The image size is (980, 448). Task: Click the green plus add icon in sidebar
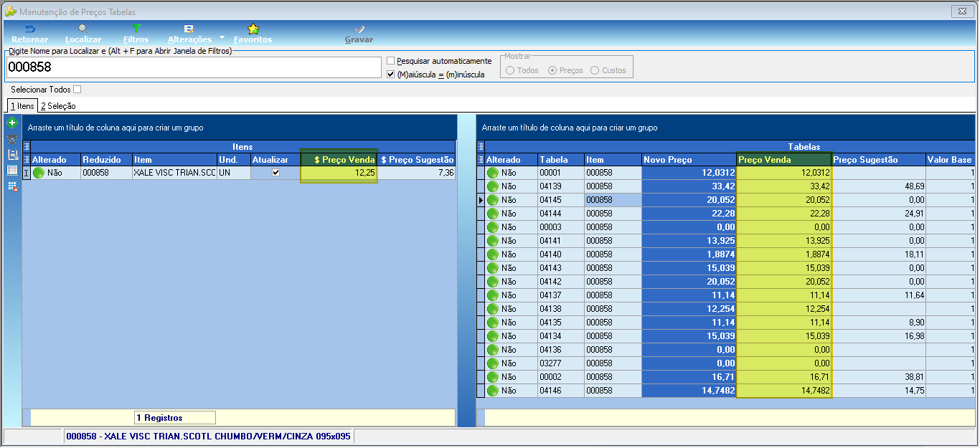(x=12, y=123)
